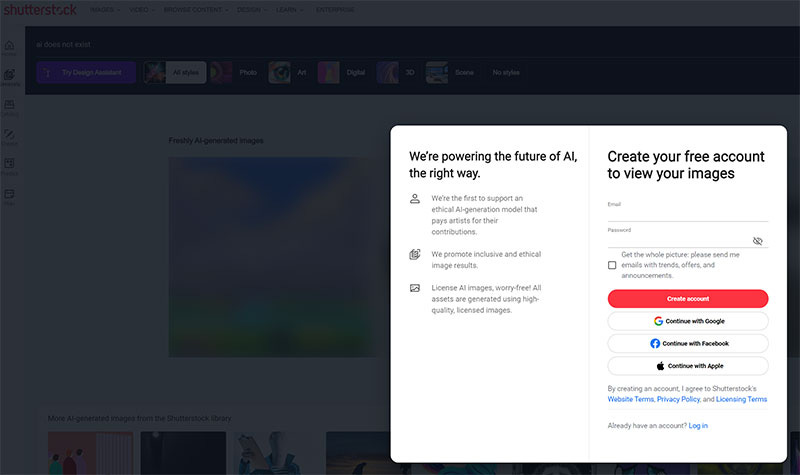Select the All styles tab

click(175, 72)
